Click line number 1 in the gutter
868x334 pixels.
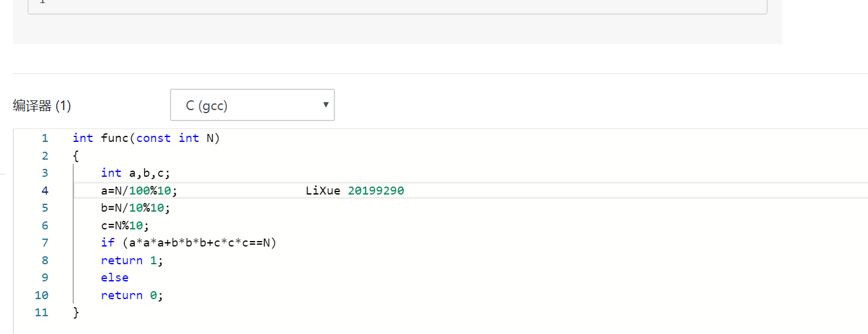coord(44,138)
